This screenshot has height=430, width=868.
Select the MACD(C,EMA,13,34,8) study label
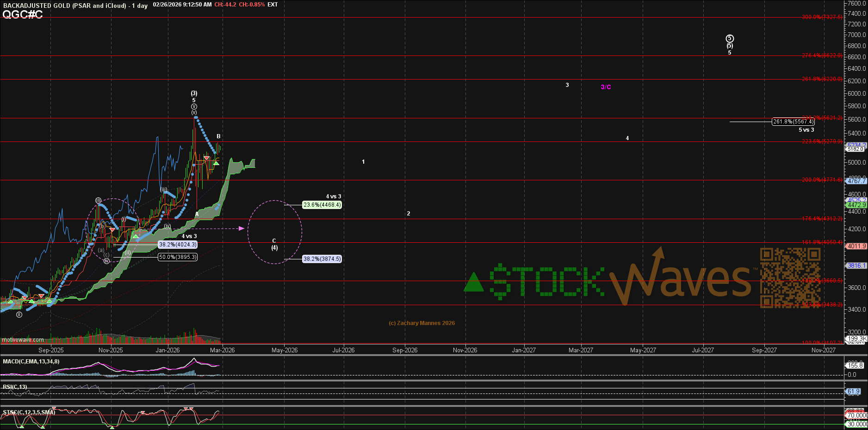[x=31, y=362]
